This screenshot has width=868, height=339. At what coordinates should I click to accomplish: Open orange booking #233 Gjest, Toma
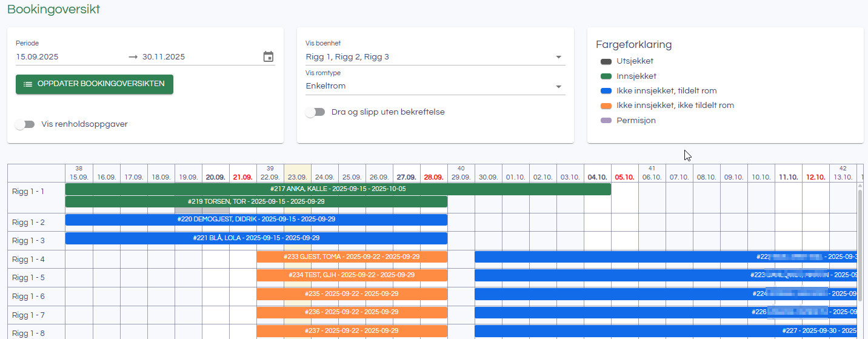[352, 257]
